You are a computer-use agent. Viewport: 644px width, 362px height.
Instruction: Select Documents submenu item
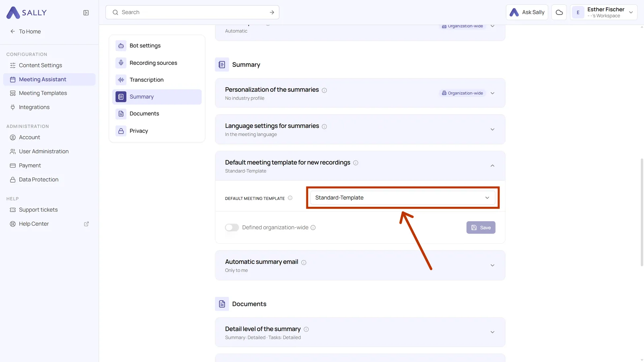[157, 114]
